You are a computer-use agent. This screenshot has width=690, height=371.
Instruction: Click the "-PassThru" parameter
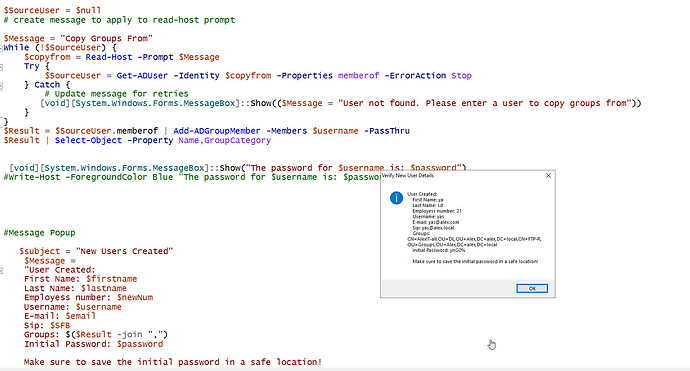tap(387, 131)
